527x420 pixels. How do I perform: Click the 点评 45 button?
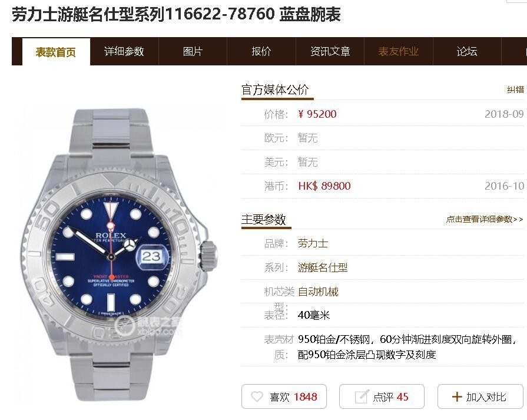pyautogui.click(x=382, y=396)
